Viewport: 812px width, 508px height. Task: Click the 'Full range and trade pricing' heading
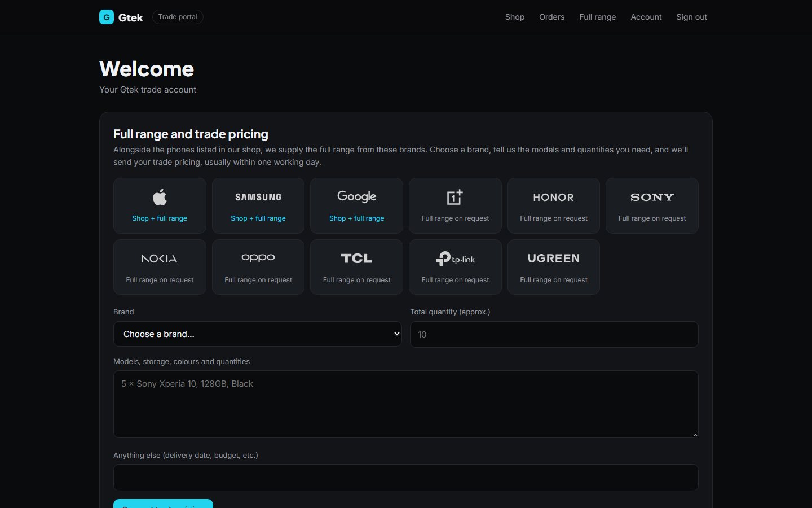(191, 134)
